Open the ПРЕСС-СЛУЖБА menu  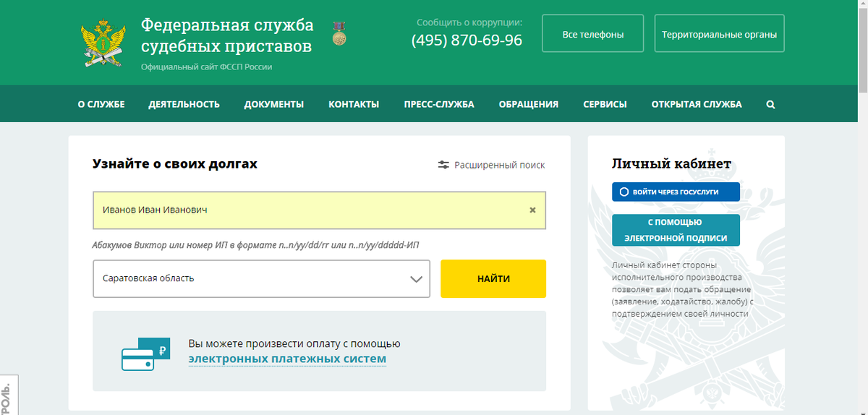(x=439, y=104)
